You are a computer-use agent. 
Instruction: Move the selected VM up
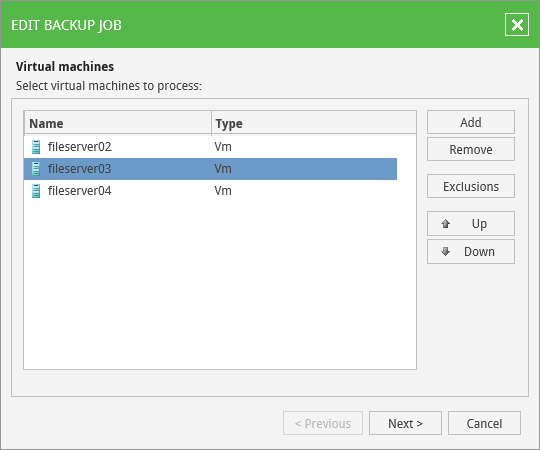471,224
